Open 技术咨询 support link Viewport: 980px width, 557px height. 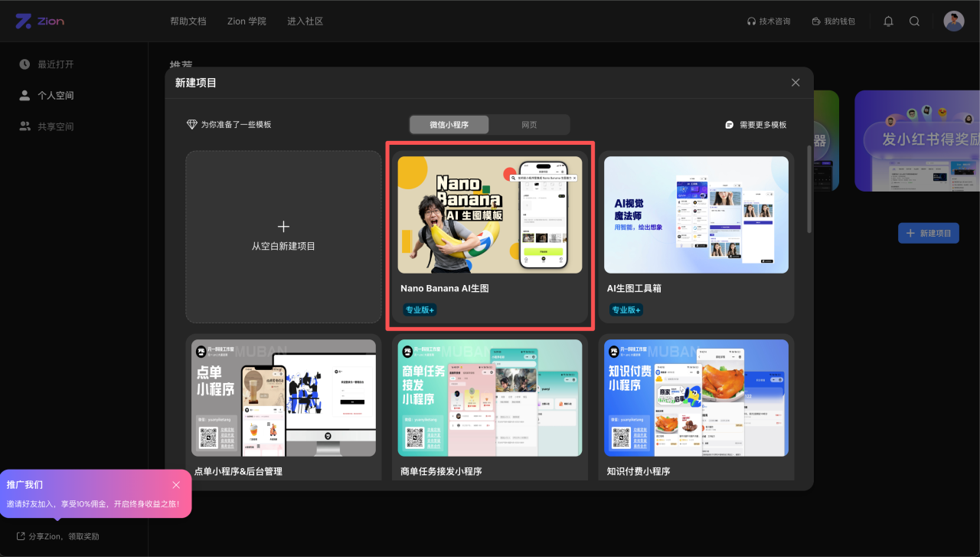[769, 21]
